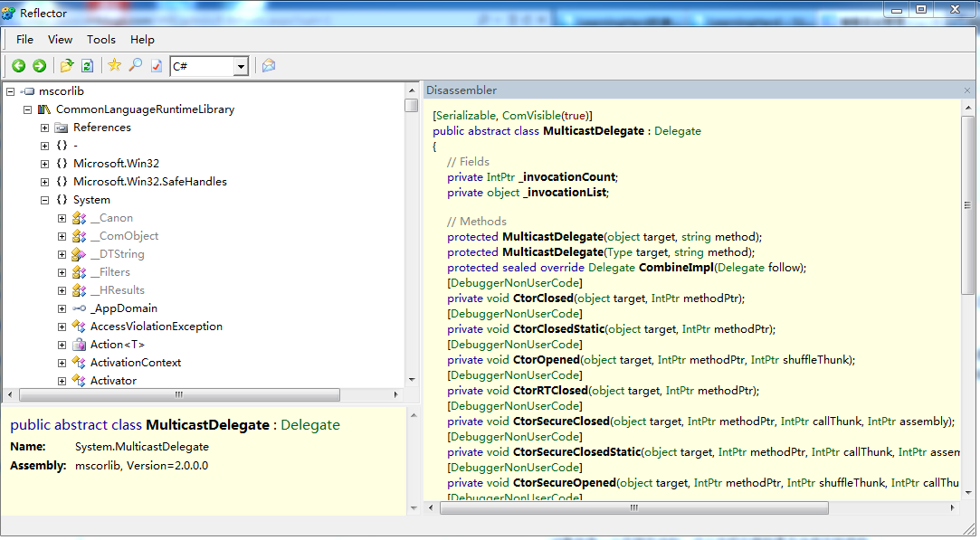Screen dimensions: 980x540
Task: Open the Tools menu
Action: pyautogui.click(x=100, y=40)
